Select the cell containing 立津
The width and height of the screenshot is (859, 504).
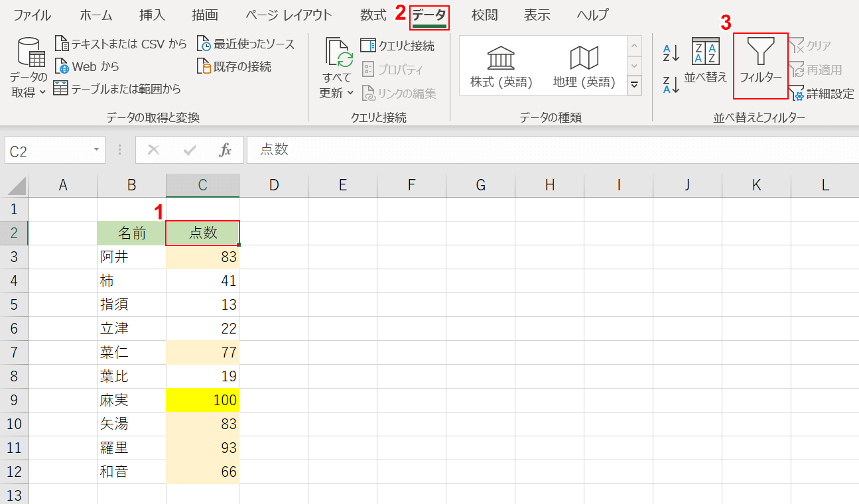(x=131, y=329)
